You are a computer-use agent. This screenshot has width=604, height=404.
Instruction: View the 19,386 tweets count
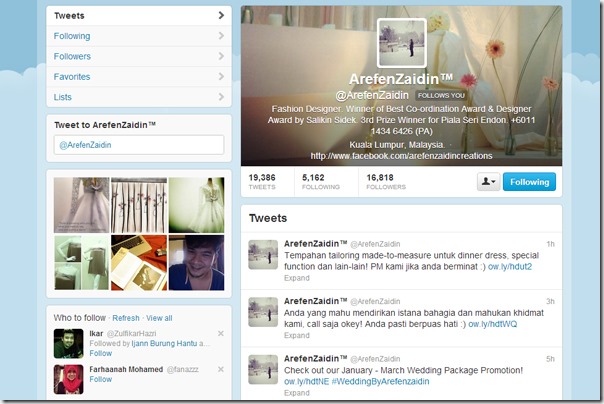click(x=262, y=181)
